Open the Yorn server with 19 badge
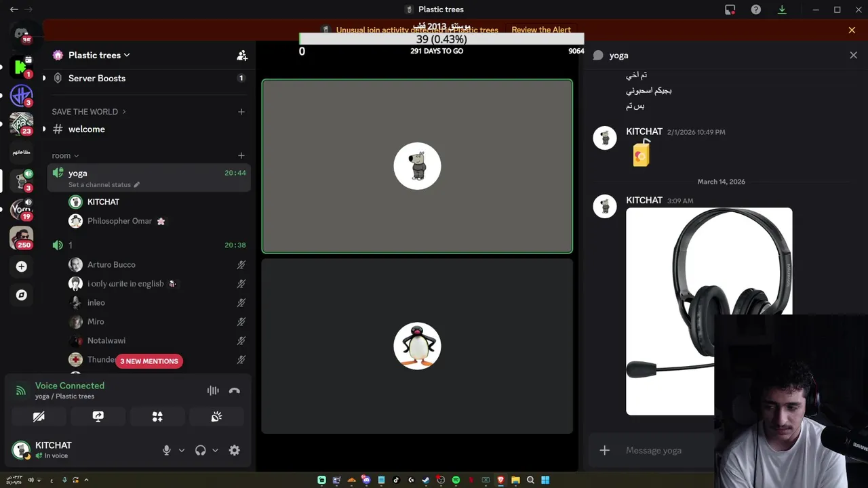The image size is (868, 488). pos(21,209)
